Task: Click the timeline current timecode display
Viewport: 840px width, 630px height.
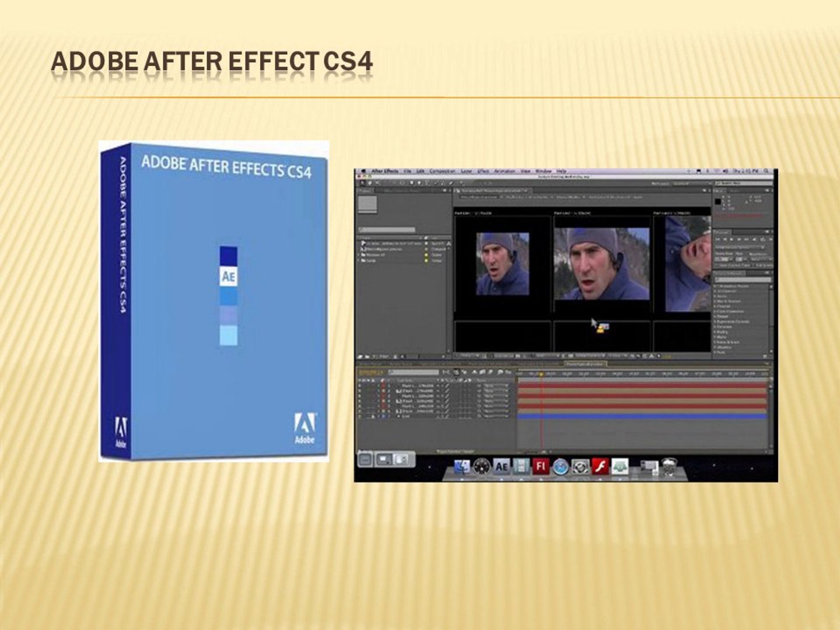Action: 370,372
